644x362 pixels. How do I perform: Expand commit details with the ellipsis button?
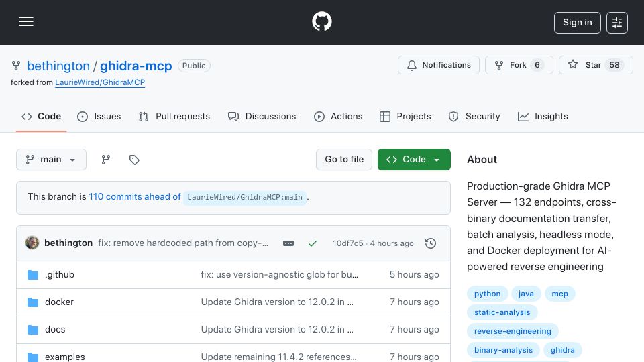(x=288, y=243)
